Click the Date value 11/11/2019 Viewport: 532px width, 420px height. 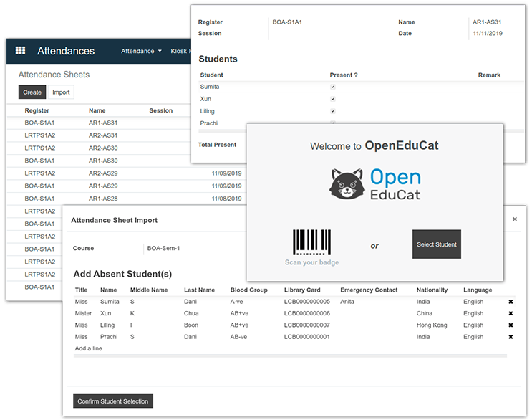tap(488, 33)
